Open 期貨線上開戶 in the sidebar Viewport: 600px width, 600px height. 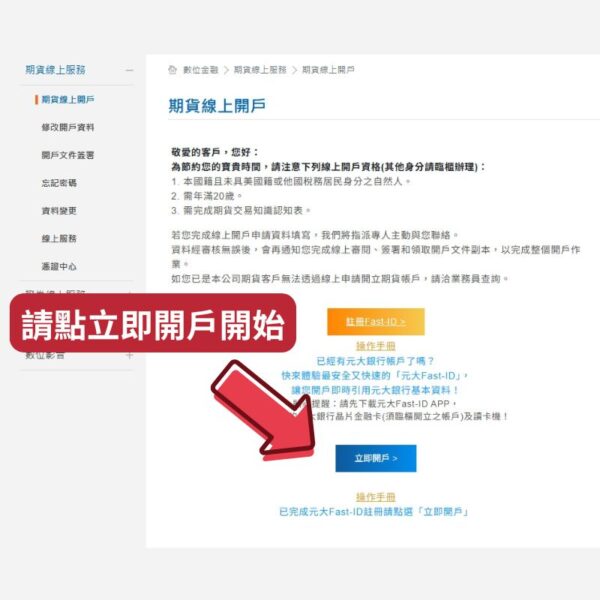click(x=68, y=99)
